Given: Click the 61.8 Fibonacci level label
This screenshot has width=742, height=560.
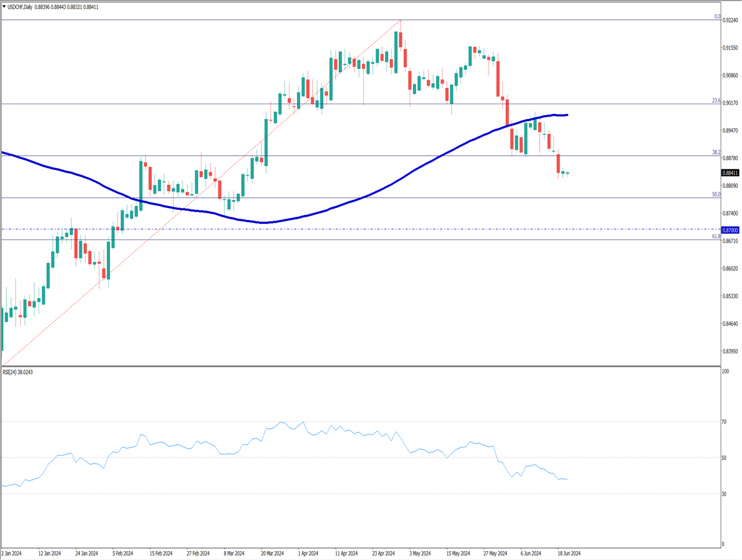Looking at the screenshot, I should (x=716, y=236).
